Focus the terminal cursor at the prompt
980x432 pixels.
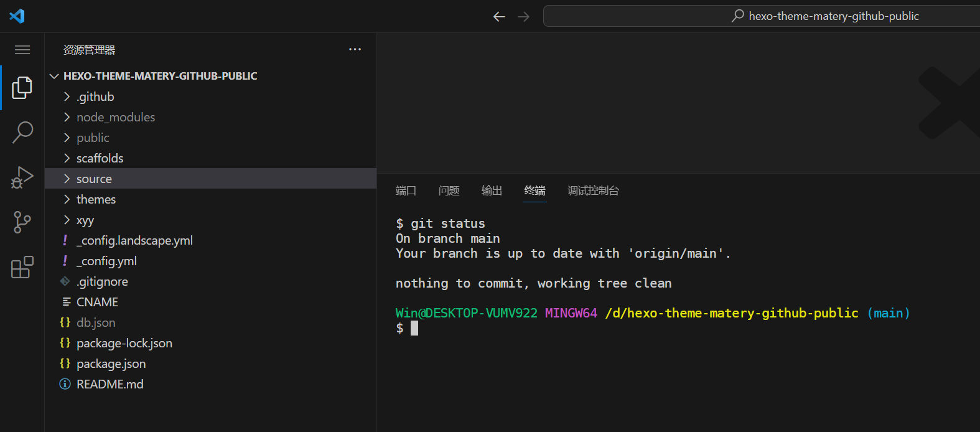tap(414, 328)
